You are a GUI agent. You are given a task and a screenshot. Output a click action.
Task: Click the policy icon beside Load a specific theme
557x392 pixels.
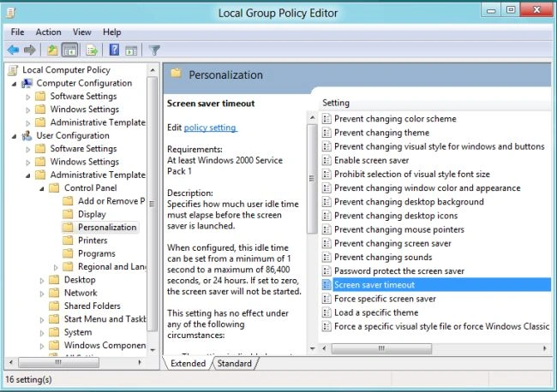click(x=326, y=312)
